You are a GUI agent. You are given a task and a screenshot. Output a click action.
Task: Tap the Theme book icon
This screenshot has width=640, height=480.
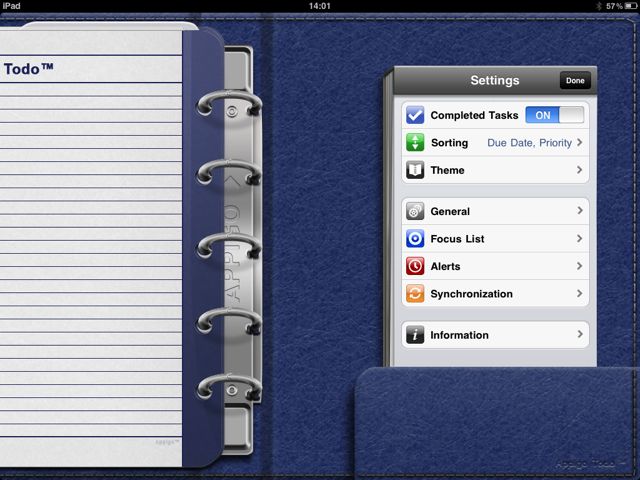415,170
